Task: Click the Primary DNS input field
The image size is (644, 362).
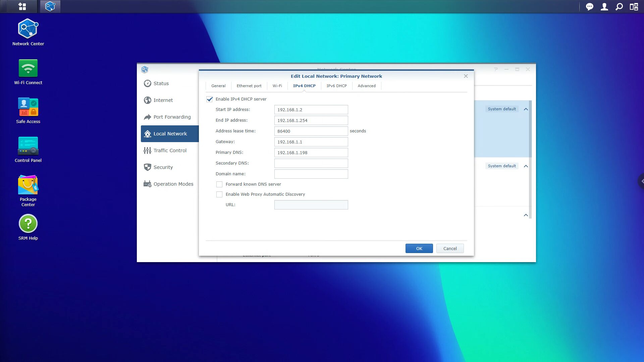Action: [311, 153]
